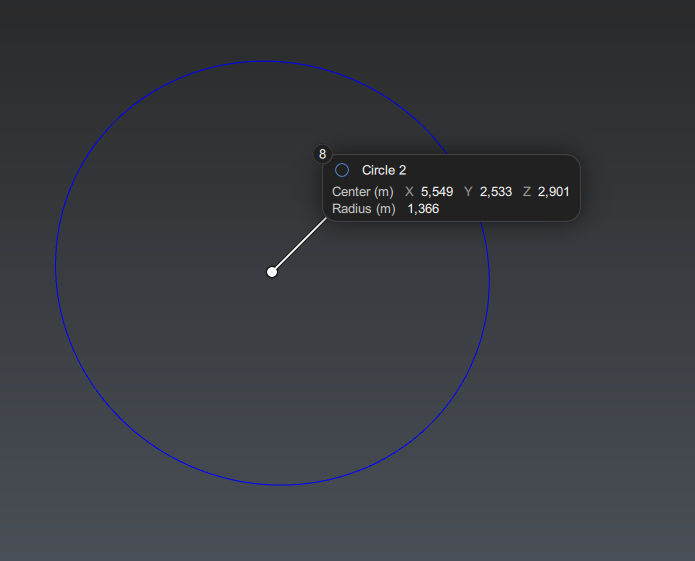This screenshot has width=695, height=561.
Task: Click the Y coordinate value 2,533
Action: [x=496, y=191]
